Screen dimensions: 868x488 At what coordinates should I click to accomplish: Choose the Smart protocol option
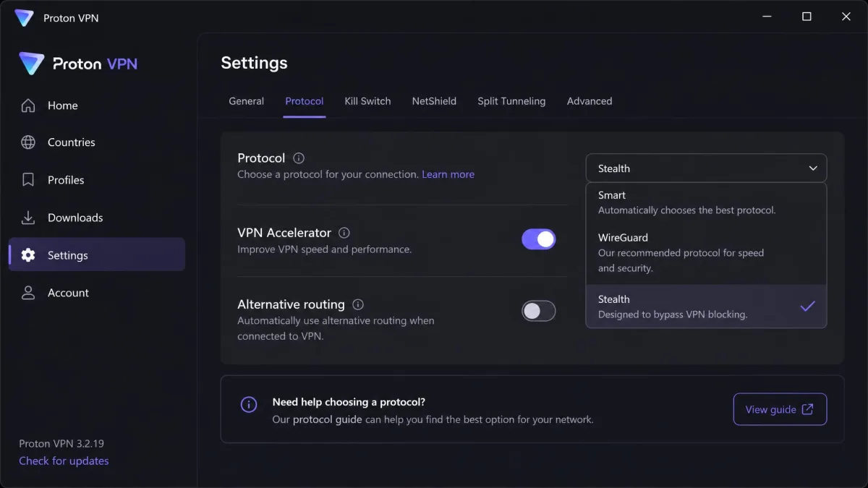click(706, 203)
